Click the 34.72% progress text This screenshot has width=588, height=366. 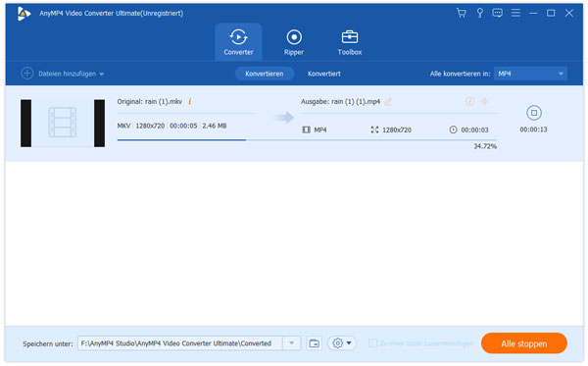485,146
